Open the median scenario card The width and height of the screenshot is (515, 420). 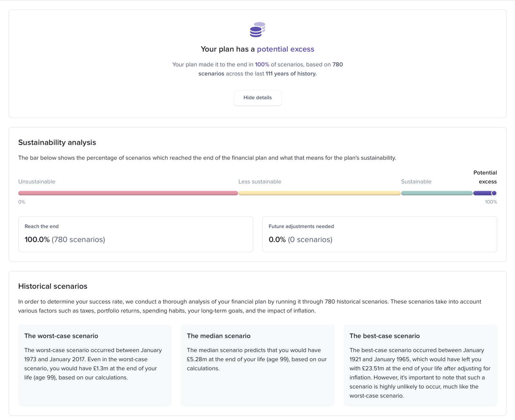[x=257, y=365]
